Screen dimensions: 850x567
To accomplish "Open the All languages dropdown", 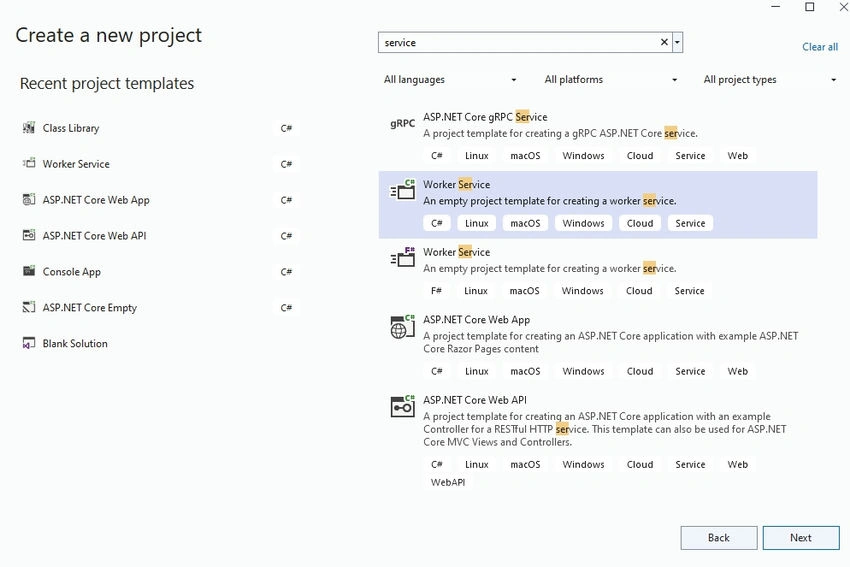I will [450, 80].
